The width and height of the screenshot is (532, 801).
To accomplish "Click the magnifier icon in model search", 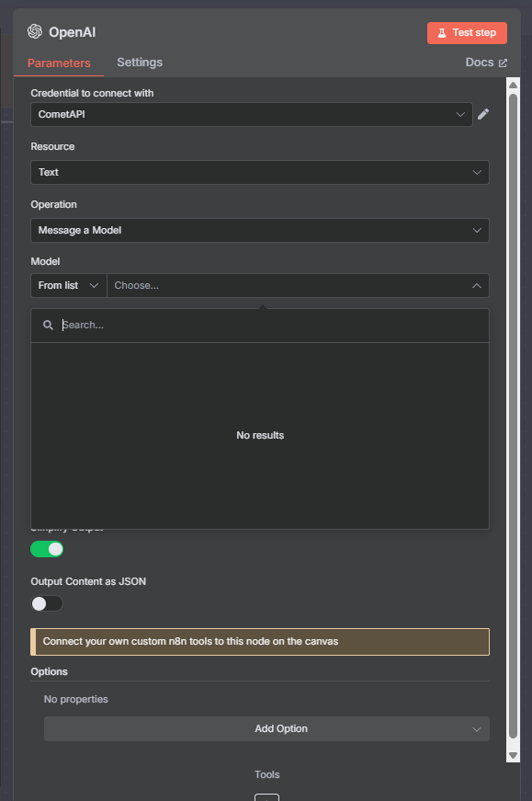I will coord(48,325).
